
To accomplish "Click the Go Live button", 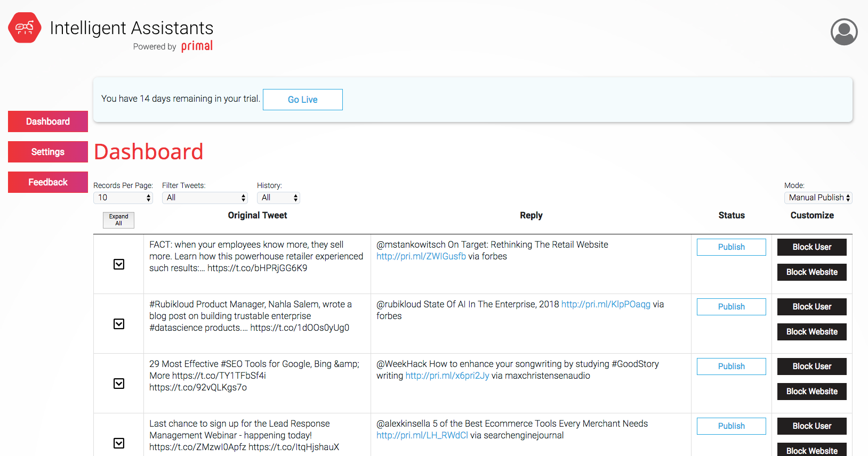I will coord(302,100).
